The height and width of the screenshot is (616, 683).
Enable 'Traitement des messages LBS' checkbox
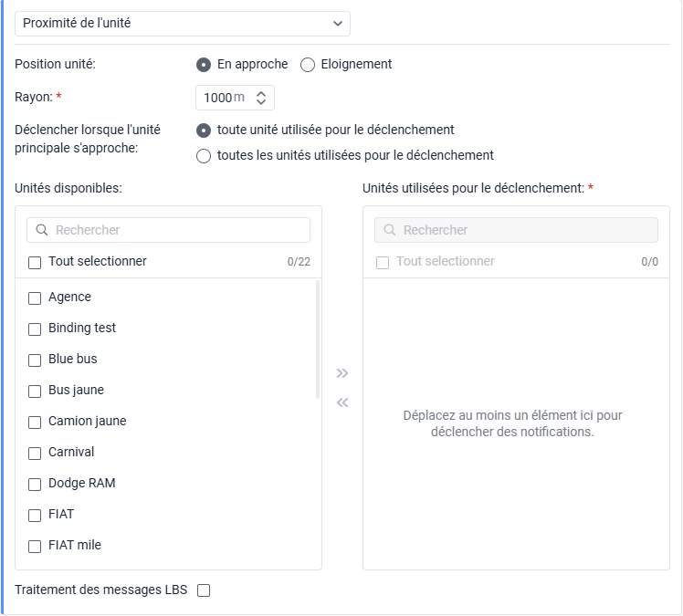(204, 590)
